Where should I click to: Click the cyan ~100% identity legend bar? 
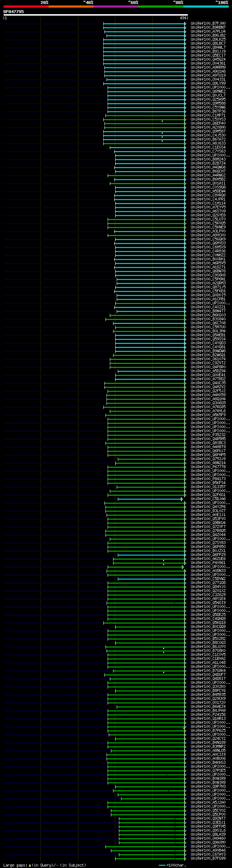tap(206, 7)
